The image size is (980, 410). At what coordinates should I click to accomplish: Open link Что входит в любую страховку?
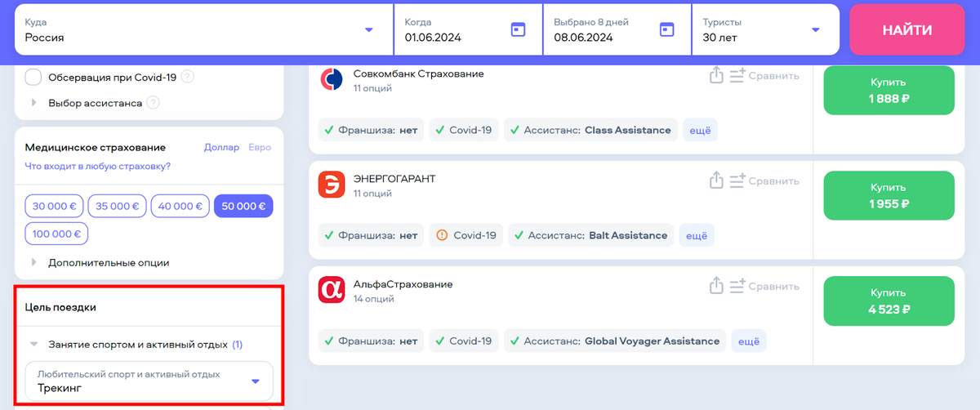98,167
